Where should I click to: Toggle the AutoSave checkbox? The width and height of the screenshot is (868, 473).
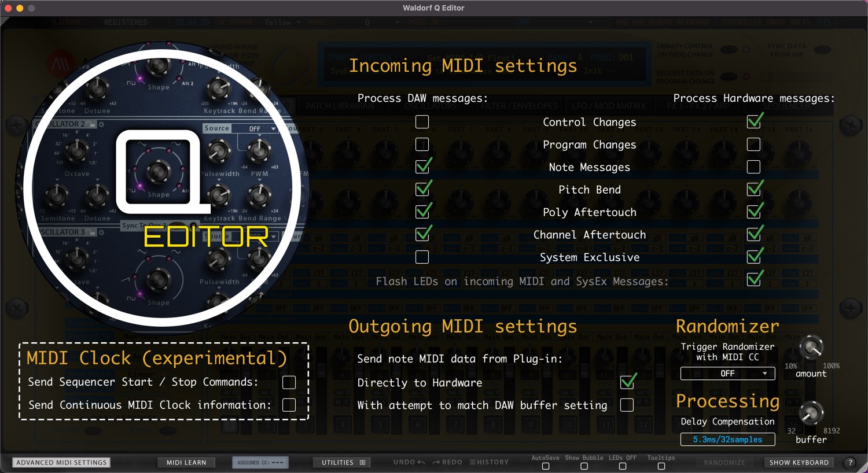click(546, 466)
